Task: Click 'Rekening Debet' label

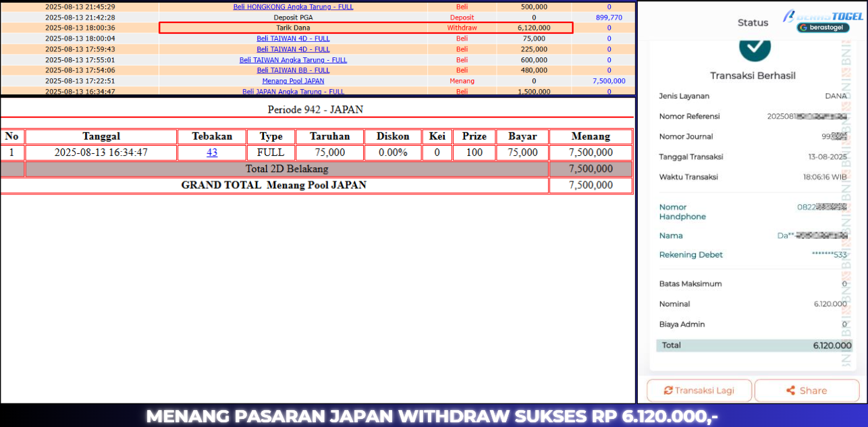Action: click(x=691, y=254)
